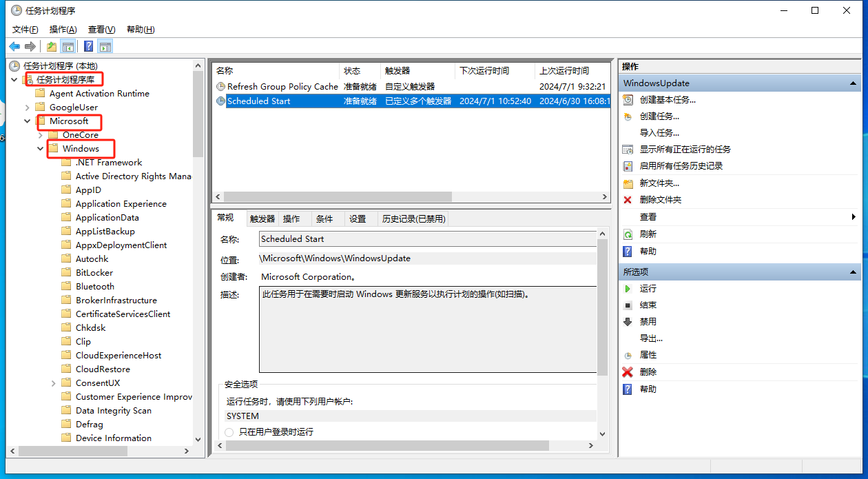The width and height of the screenshot is (868, 479).
Task: Click 显示所有正在运行的任务 action
Action: [685, 149]
